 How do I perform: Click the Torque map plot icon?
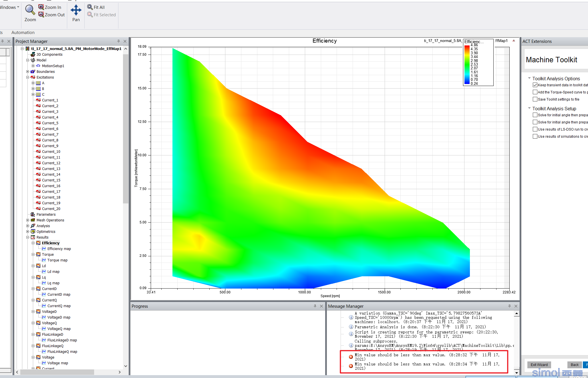pos(44,260)
